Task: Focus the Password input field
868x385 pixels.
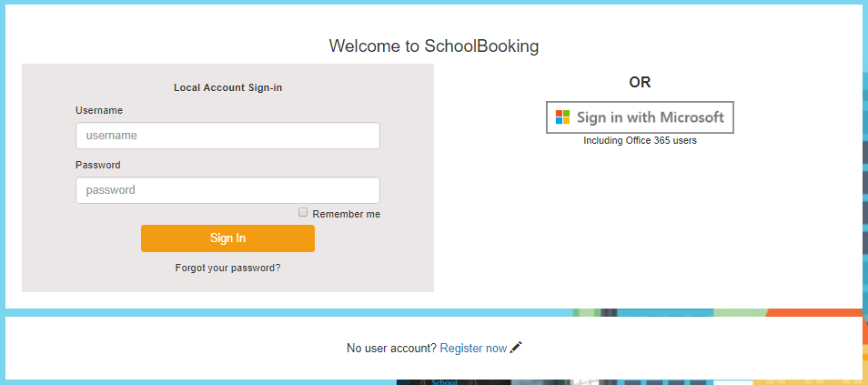Action: point(227,190)
